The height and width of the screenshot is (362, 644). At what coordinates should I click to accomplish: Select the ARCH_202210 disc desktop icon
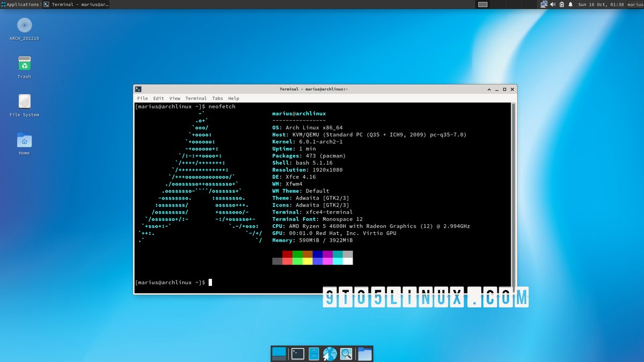click(24, 29)
